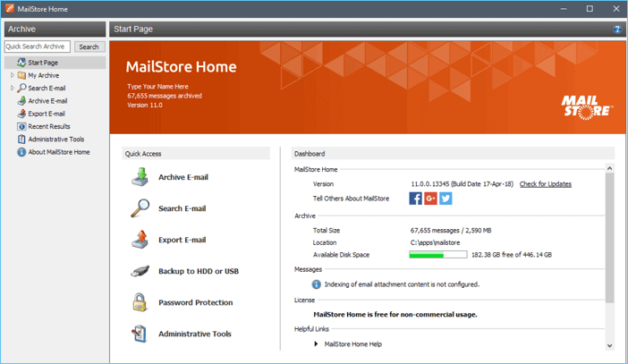Image resolution: width=628 pixels, height=364 pixels.
Task: Click the '182.38 GB free of 446.14 GB' text
Action: click(512, 255)
